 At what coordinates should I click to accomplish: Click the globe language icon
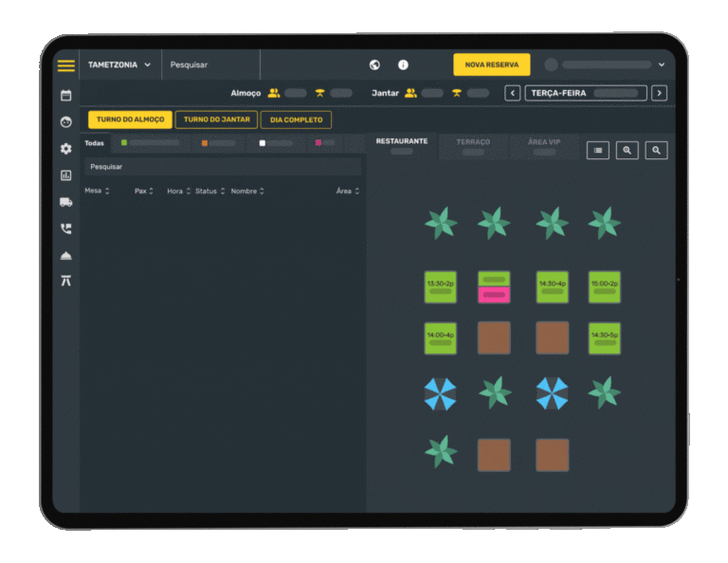[374, 64]
